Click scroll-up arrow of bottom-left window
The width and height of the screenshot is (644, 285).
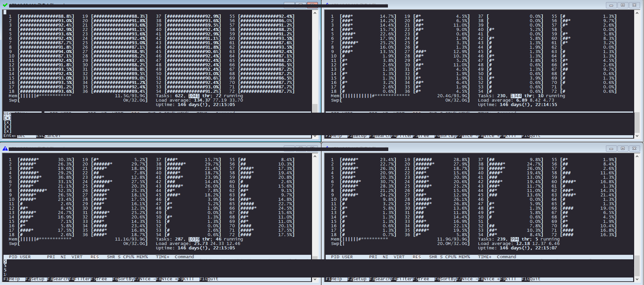click(315, 157)
